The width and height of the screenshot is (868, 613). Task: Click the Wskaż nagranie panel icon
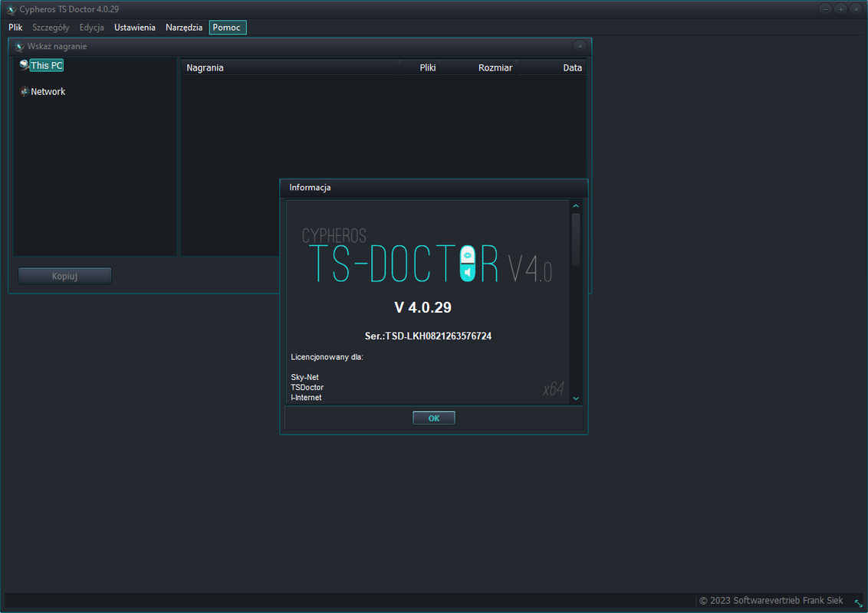[x=19, y=47]
